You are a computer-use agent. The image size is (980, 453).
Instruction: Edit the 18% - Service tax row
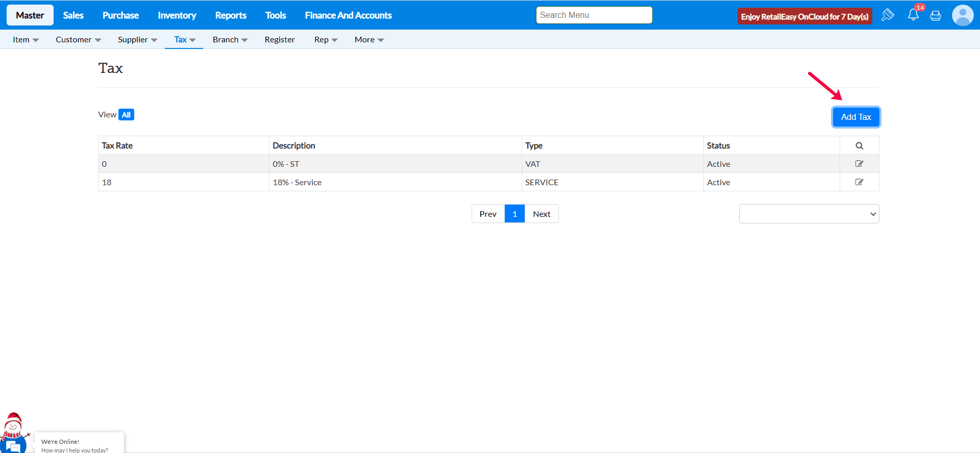click(x=859, y=182)
